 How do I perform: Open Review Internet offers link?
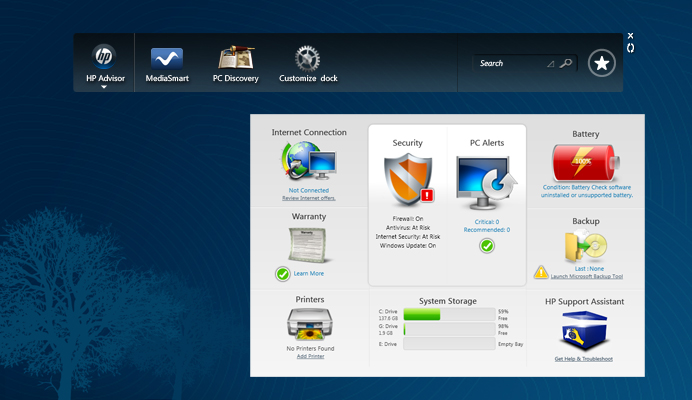pos(308,198)
